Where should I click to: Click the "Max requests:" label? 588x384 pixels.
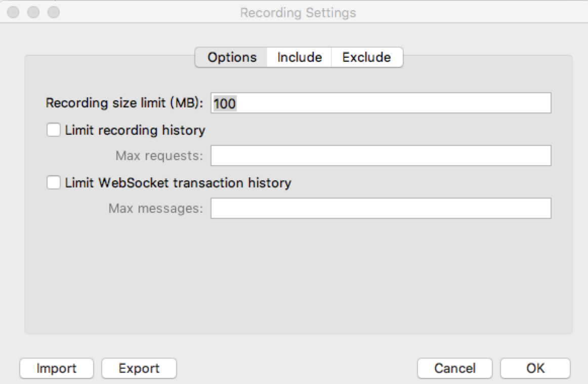click(159, 156)
